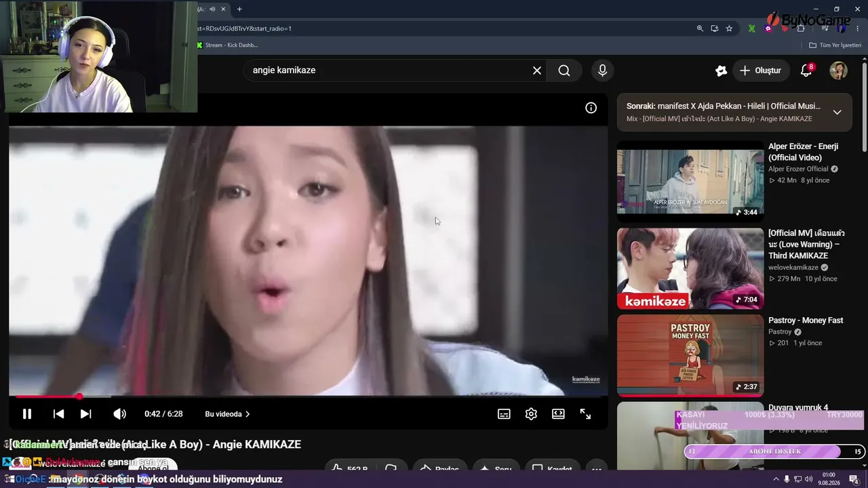Open the sparkle icon beside Oluştur
The height and width of the screenshot is (488, 868).
click(x=721, y=70)
